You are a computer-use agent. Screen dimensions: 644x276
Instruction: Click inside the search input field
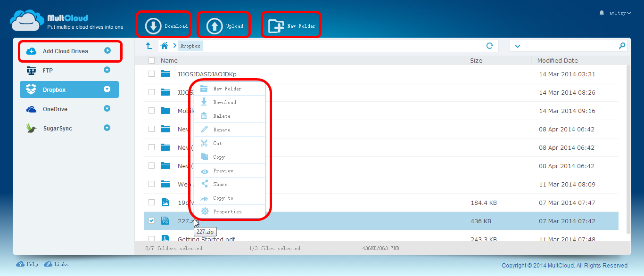click(x=570, y=46)
